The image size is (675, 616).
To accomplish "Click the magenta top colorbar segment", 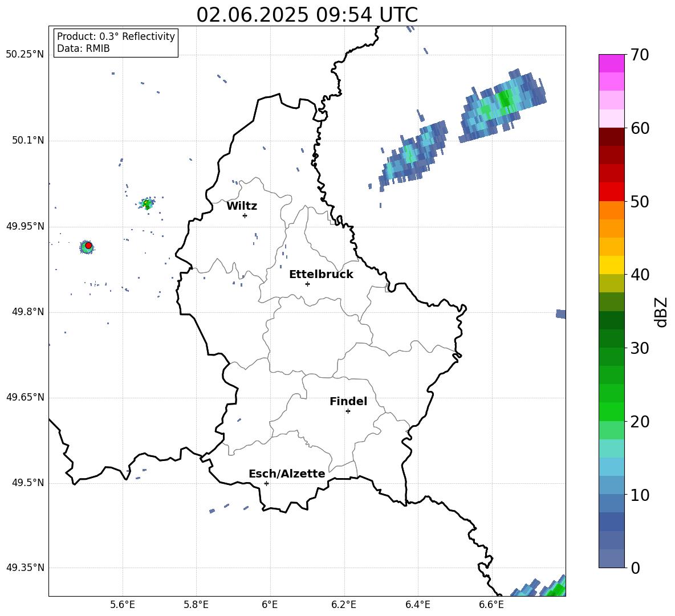I will click(611, 63).
